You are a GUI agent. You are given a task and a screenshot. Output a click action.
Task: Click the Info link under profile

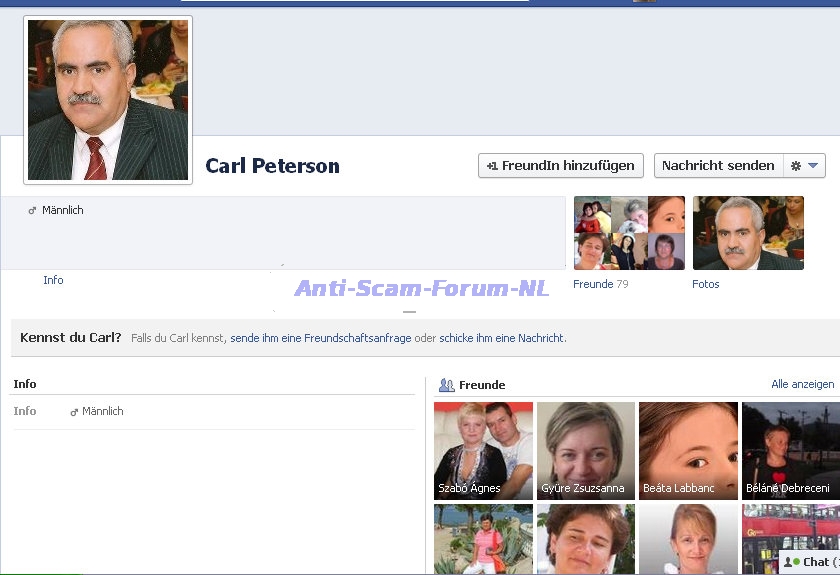pyautogui.click(x=53, y=280)
